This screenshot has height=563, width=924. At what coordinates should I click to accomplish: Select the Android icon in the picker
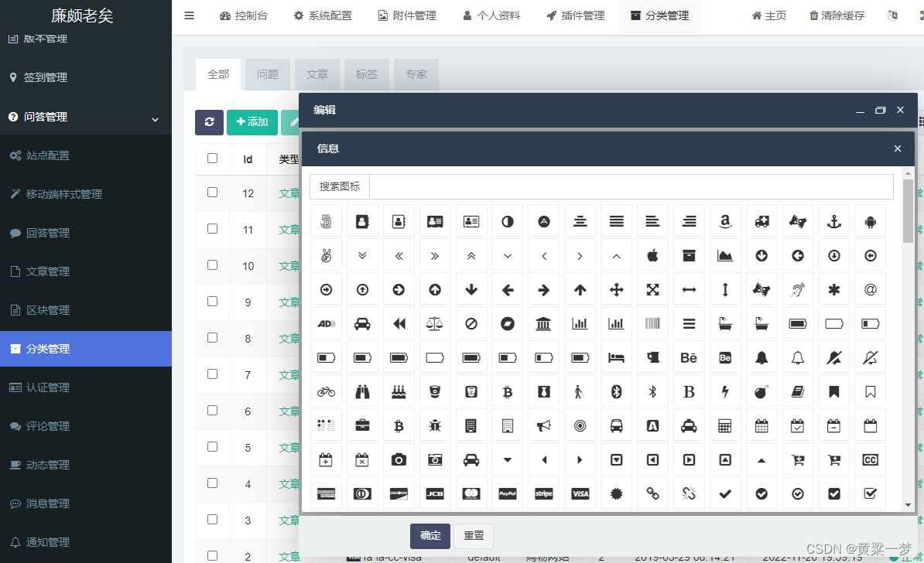870,220
